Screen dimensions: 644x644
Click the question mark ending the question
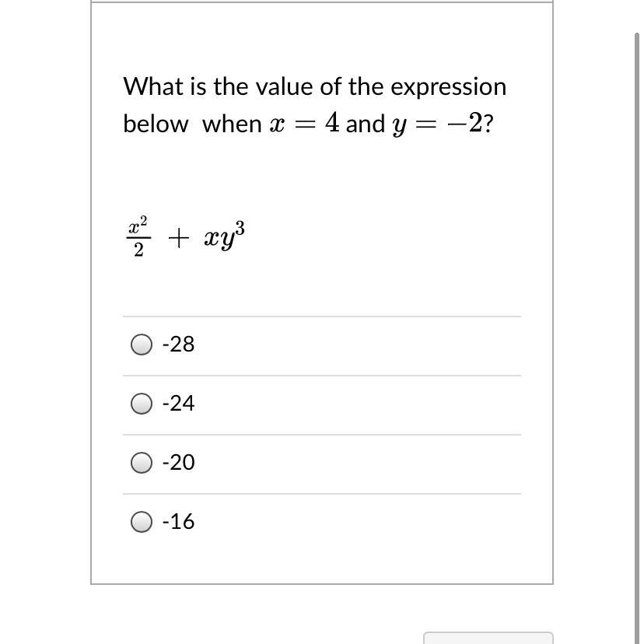[x=488, y=124]
